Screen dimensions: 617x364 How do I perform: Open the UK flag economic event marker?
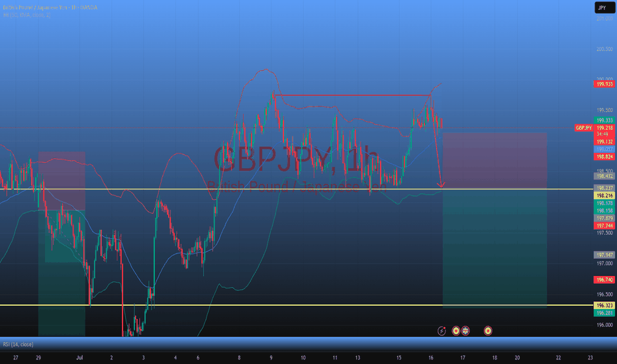pos(465,331)
